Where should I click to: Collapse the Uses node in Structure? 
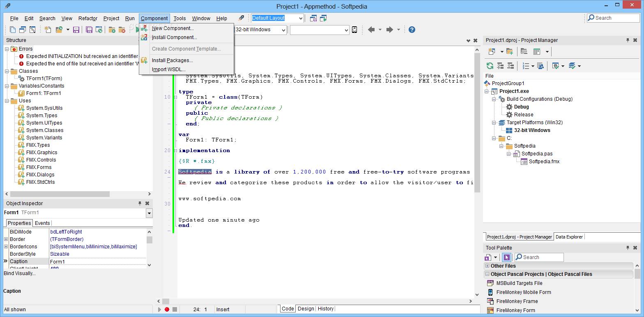click(7, 101)
